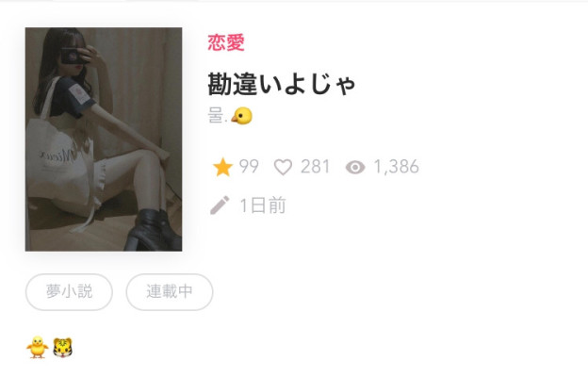Click the 99 star count
588x377 pixels.
[249, 167]
